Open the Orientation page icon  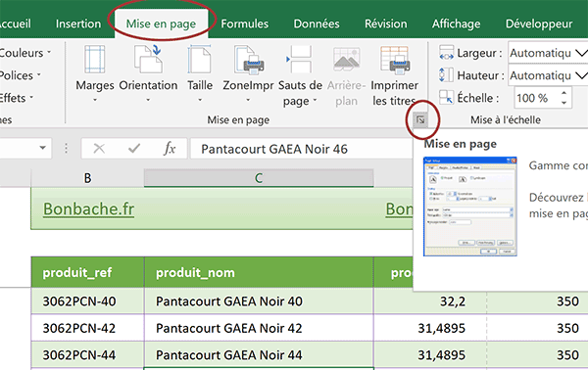click(x=148, y=59)
